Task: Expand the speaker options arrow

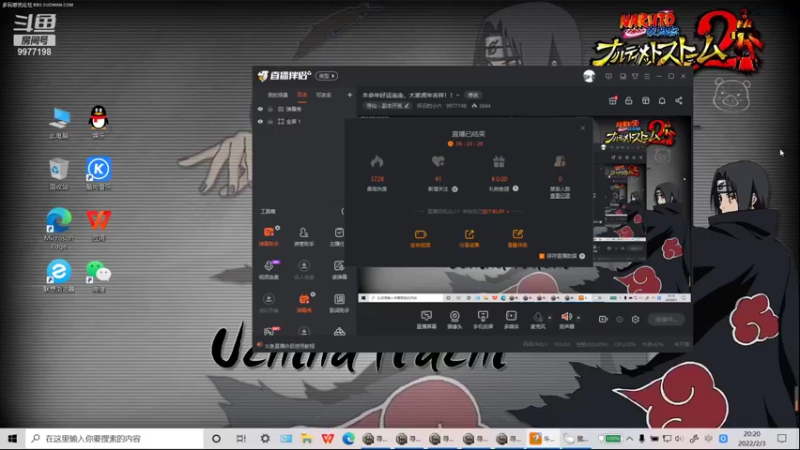Action: (x=578, y=317)
